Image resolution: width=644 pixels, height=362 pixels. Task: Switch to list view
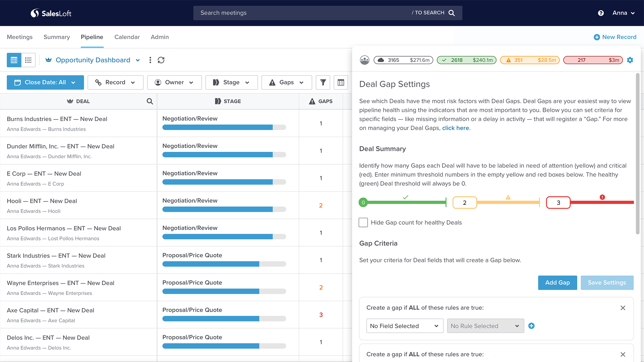tap(28, 60)
